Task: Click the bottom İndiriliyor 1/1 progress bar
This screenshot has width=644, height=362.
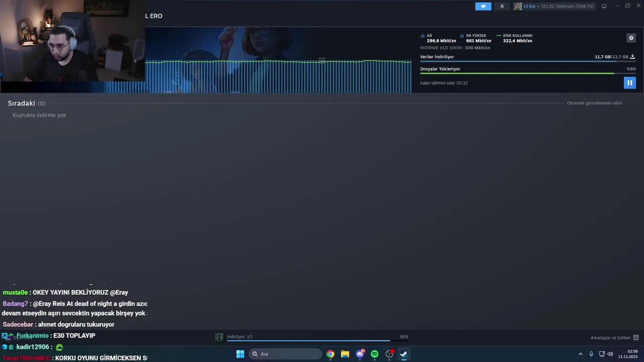Action: (x=317, y=341)
